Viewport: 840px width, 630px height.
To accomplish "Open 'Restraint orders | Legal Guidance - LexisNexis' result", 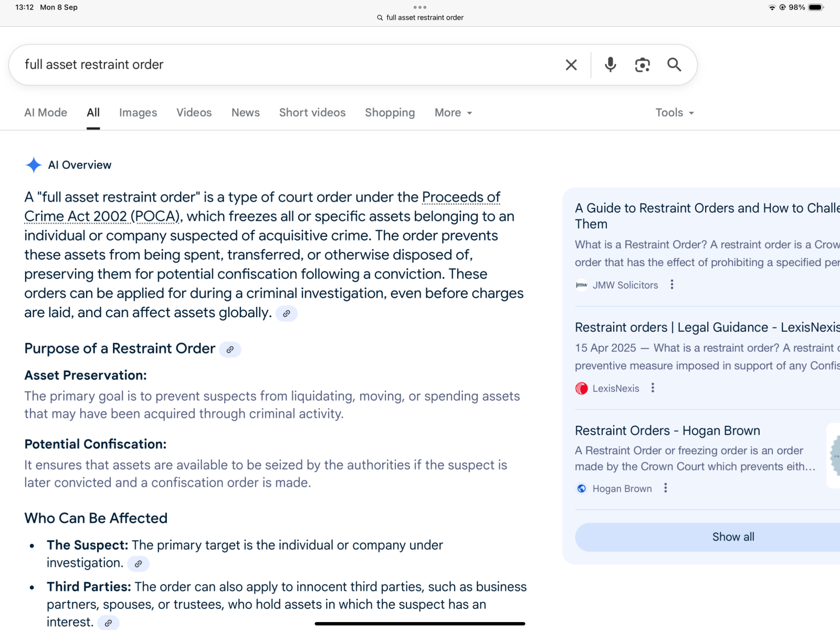I will click(x=707, y=328).
